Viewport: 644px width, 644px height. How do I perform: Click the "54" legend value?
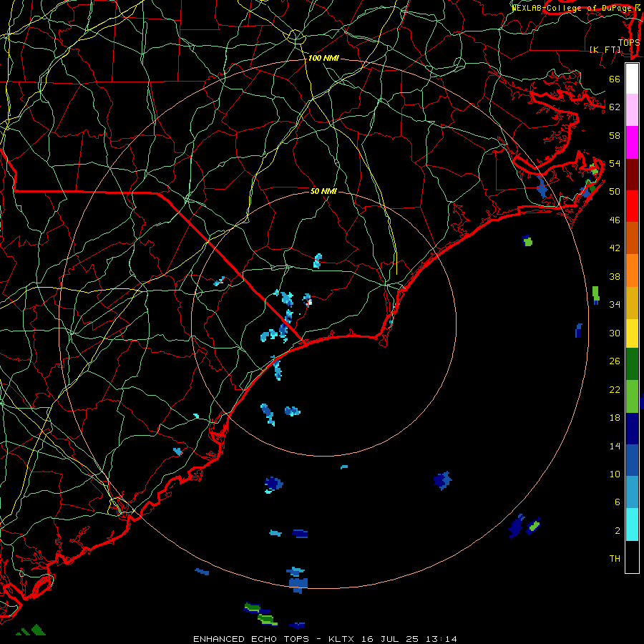(615, 163)
